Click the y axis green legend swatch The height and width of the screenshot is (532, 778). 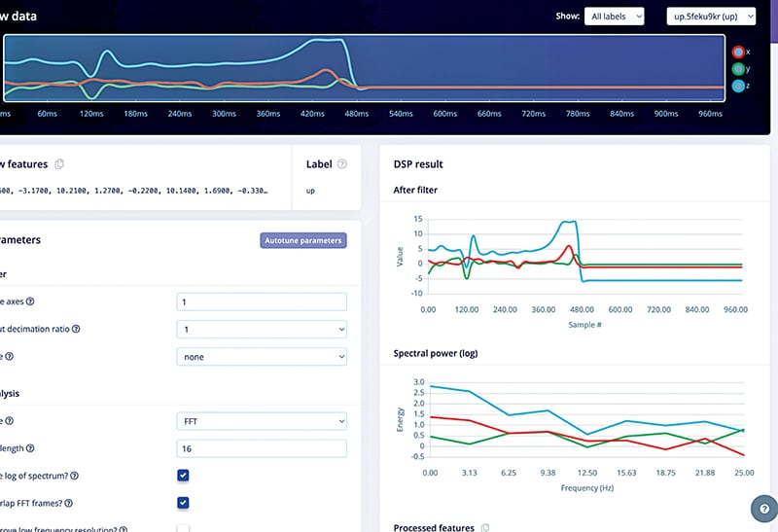coord(739,69)
